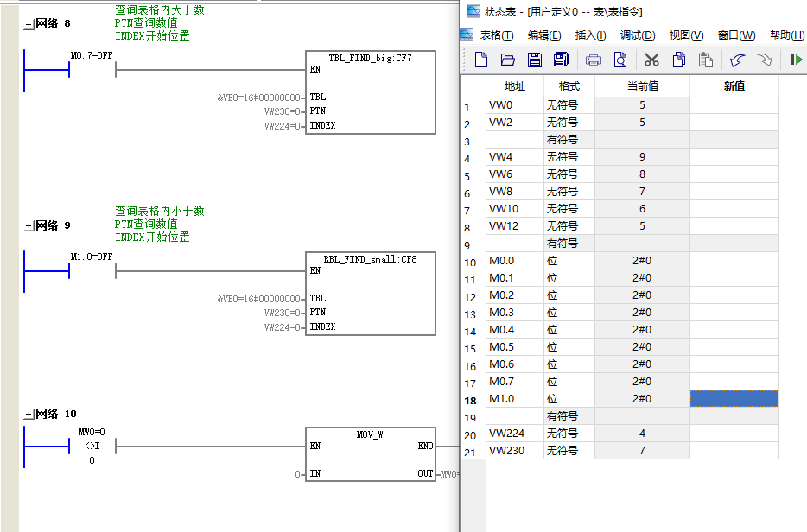Select the highlighted new value cell for M1.0
Image resolution: width=807 pixels, height=532 pixels.
click(x=734, y=399)
